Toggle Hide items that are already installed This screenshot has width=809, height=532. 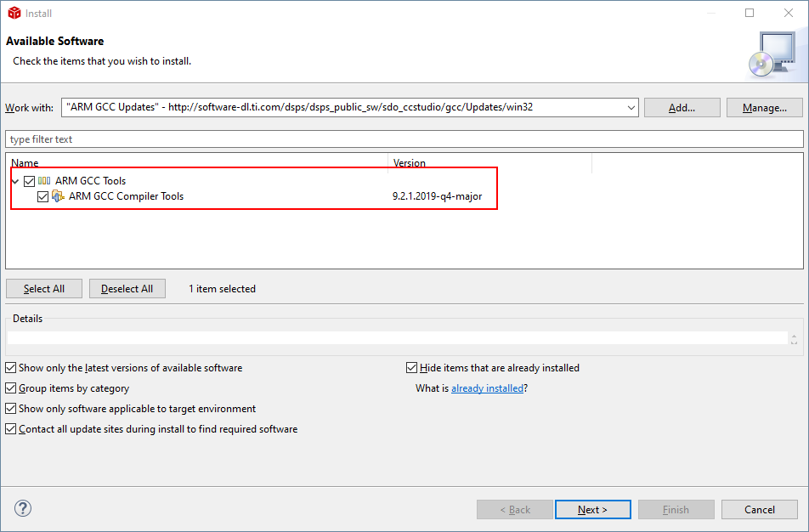(412, 368)
